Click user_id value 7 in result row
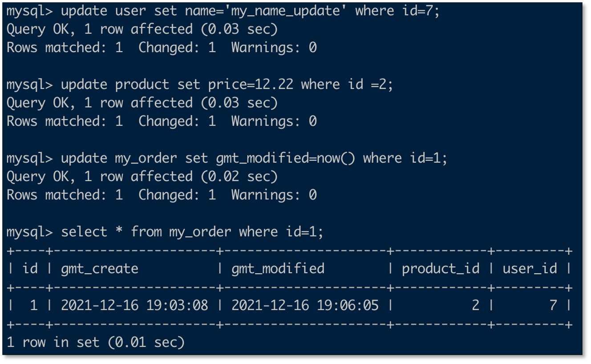This screenshot has width=591, height=364. [553, 306]
